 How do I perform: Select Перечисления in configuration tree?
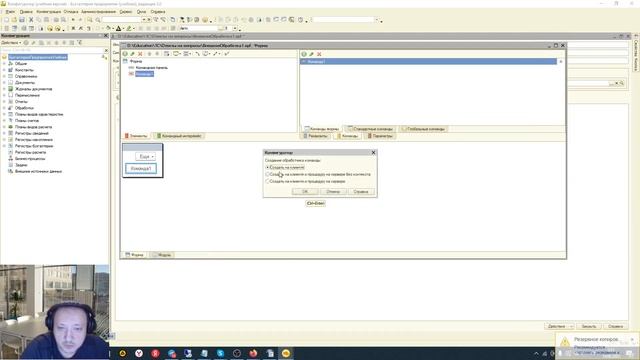27,95
